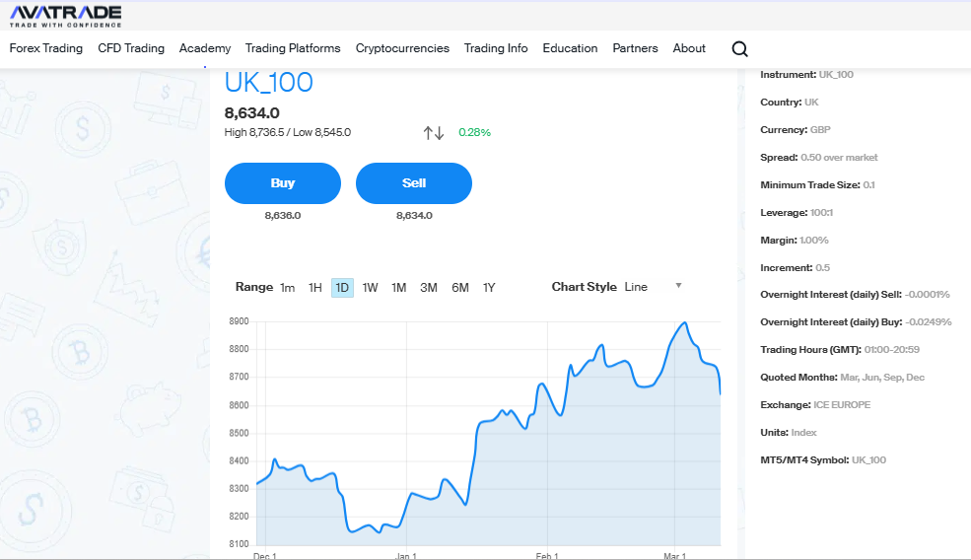Viewport: 971px width, 560px height.
Task: Click the Overnight Interest (daily) Sell row
Action: pos(856,294)
